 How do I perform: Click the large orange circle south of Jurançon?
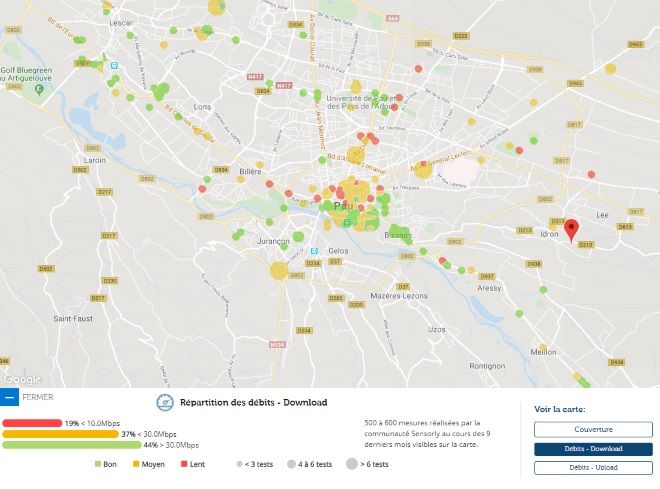279,271
